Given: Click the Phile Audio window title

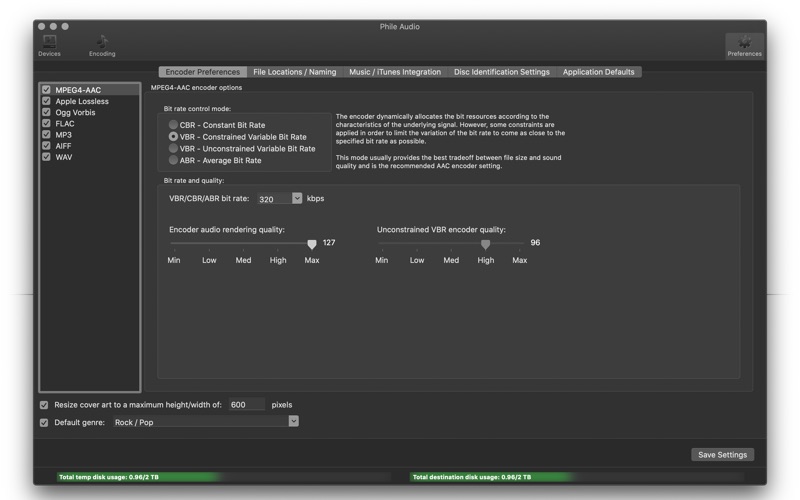Looking at the screenshot, I should [399, 27].
